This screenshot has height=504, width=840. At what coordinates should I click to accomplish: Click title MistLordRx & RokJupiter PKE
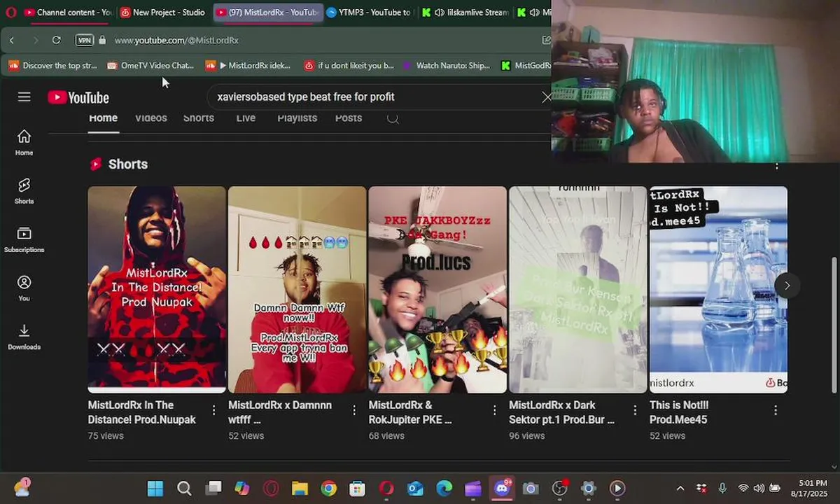point(410,412)
